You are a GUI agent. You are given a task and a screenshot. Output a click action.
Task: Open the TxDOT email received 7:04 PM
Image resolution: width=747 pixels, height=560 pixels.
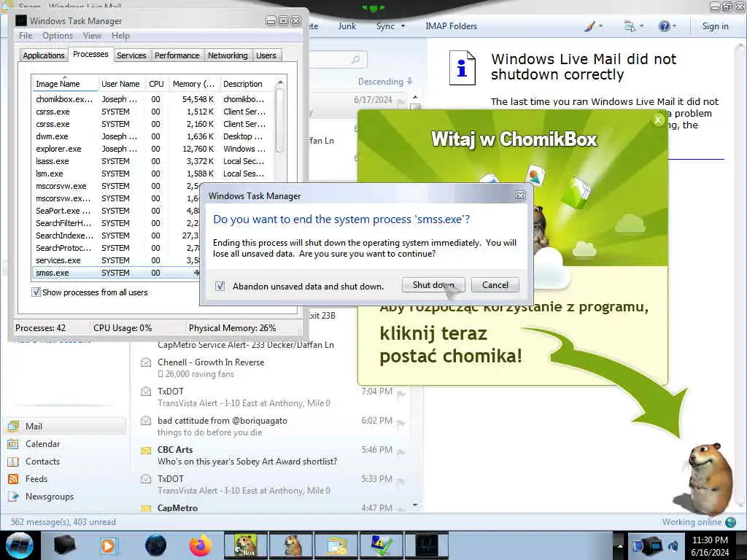click(x=271, y=397)
